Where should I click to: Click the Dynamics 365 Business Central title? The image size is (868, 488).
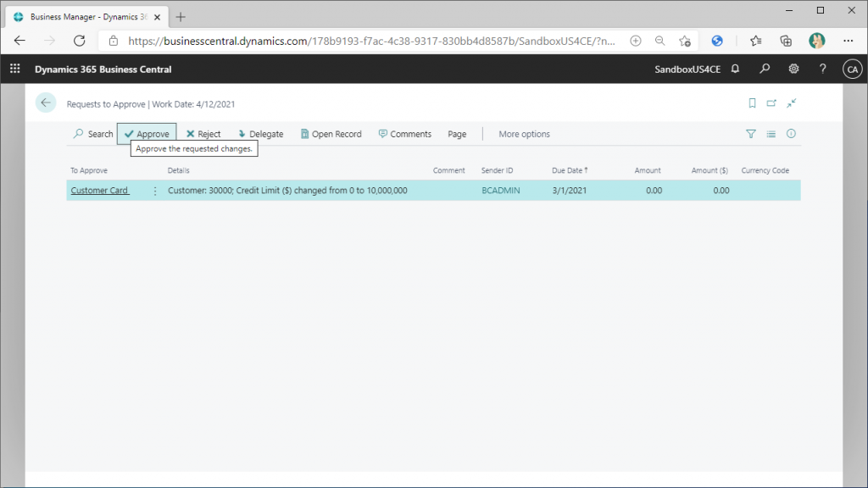(103, 69)
